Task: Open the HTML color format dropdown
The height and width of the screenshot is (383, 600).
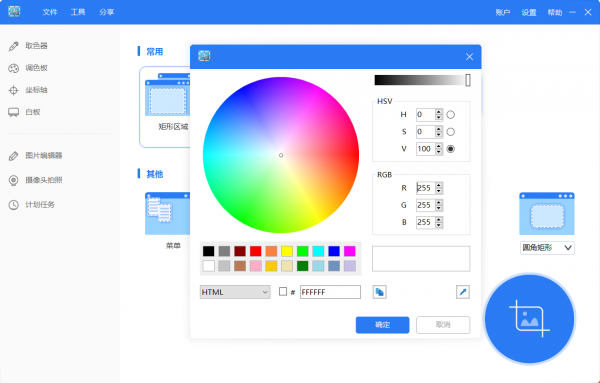Action: coord(235,292)
